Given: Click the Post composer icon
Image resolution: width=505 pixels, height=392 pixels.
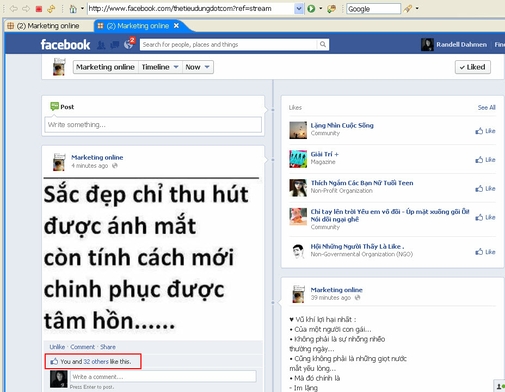Looking at the screenshot, I should 54,106.
